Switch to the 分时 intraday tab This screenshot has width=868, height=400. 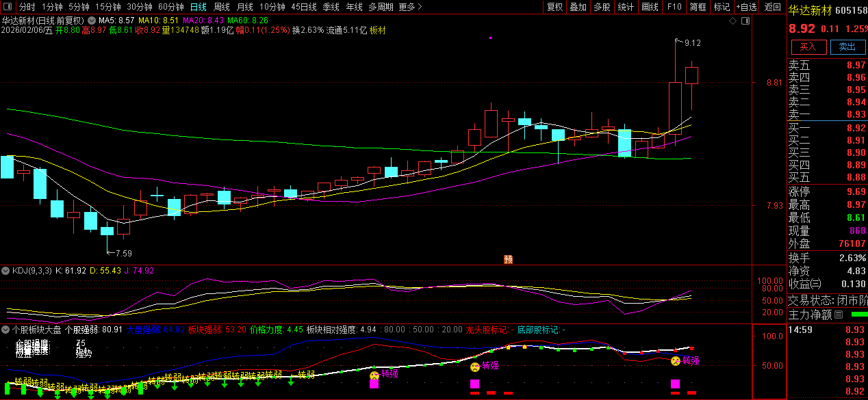(27, 7)
